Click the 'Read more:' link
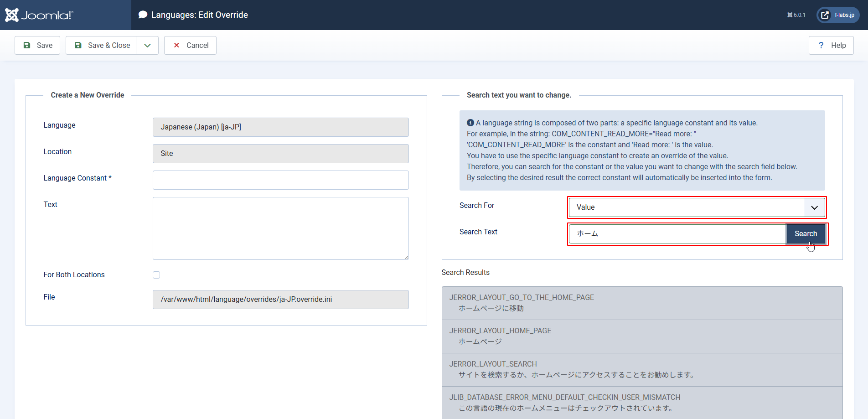This screenshot has width=868, height=419. tap(652, 145)
